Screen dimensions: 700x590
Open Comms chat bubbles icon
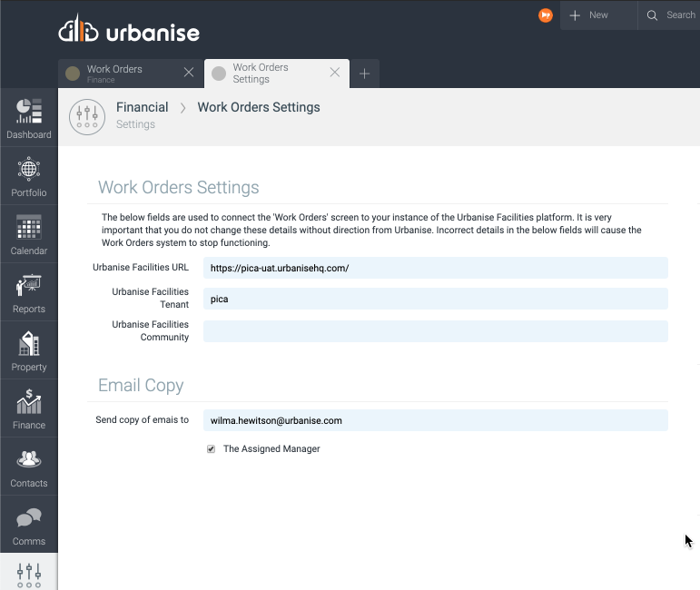[29, 525]
